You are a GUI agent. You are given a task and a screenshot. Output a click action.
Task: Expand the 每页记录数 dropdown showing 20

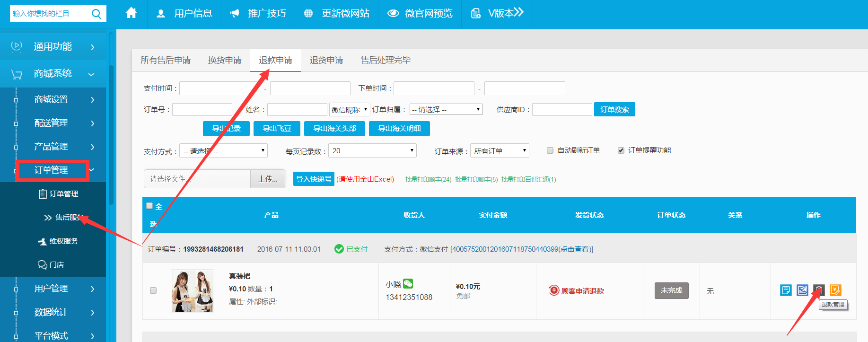pyautogui.click(x=372, y=151)
